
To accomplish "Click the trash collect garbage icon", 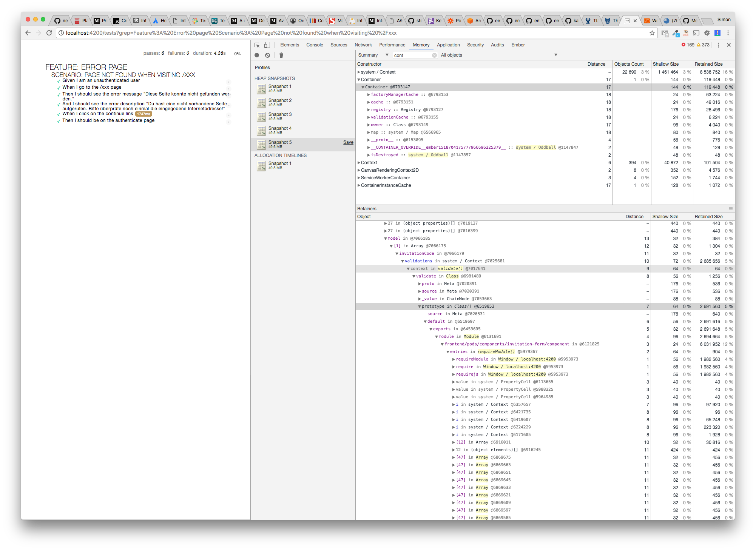I will click(x=281, y=55).
